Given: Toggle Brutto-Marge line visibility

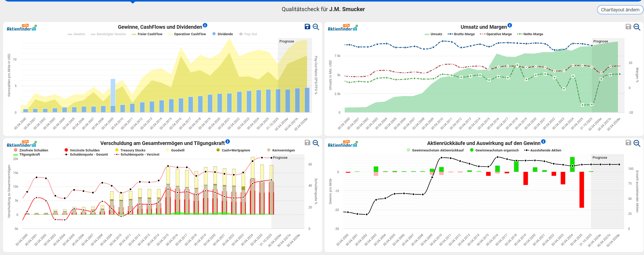Looking at the screenshot, I should pyautogui.click(x=461, y=34).
